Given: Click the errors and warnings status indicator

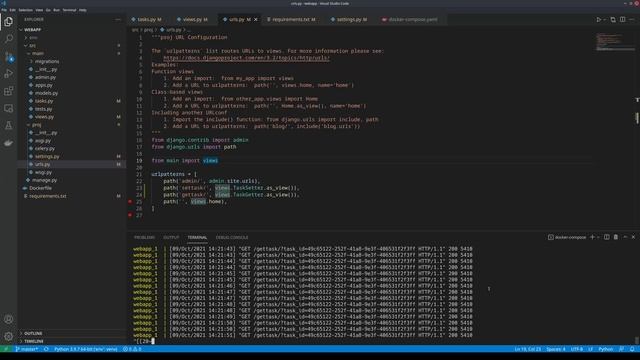Looking at the screenshot, I should tap(132, 349).
